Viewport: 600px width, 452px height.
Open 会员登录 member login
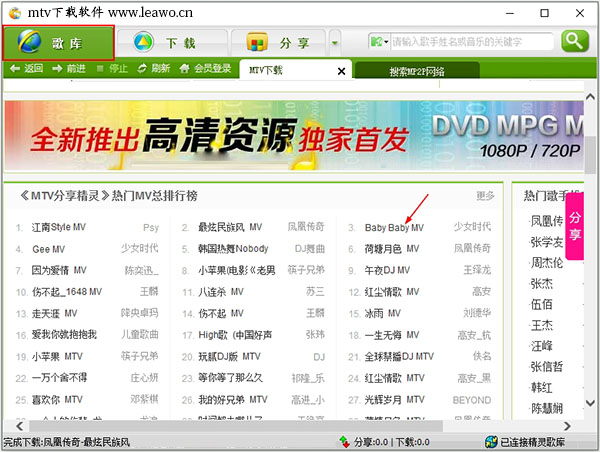(x=205, y=69)
